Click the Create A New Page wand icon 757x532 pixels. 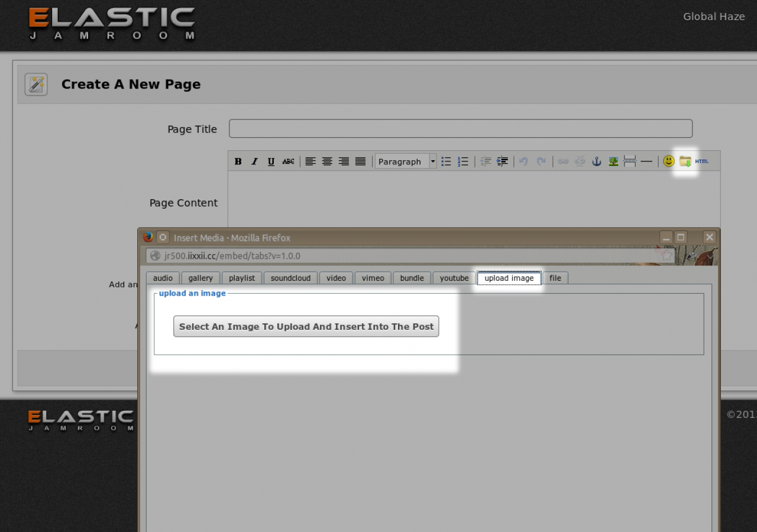point(36,85)
